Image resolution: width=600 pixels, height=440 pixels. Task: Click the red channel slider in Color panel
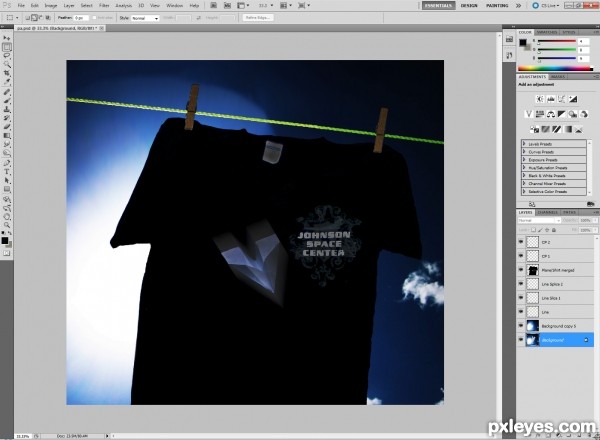557,41
